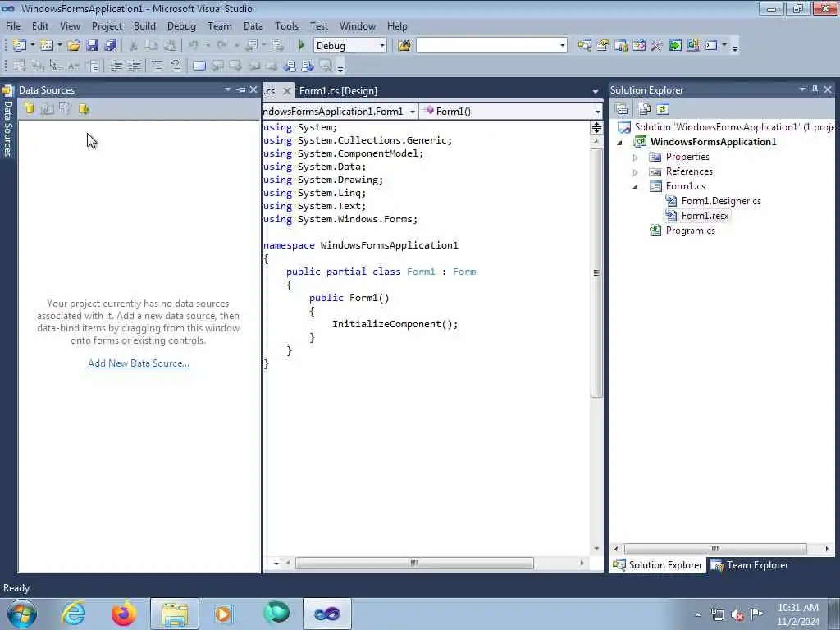Open the Extension Manager toolbar icon
840x630 pixels.
(692, 46)
